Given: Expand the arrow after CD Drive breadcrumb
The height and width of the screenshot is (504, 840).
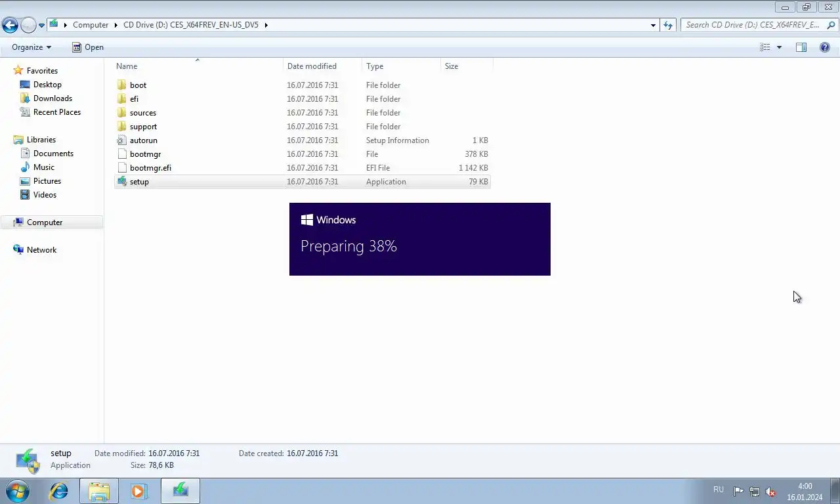Looking at the screenshot, I should point(266,25).
